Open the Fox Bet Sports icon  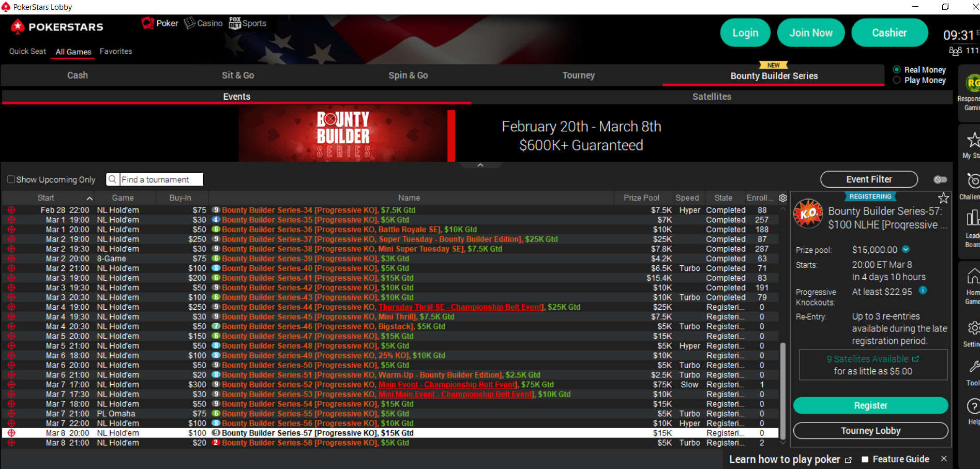coord(248,23)
